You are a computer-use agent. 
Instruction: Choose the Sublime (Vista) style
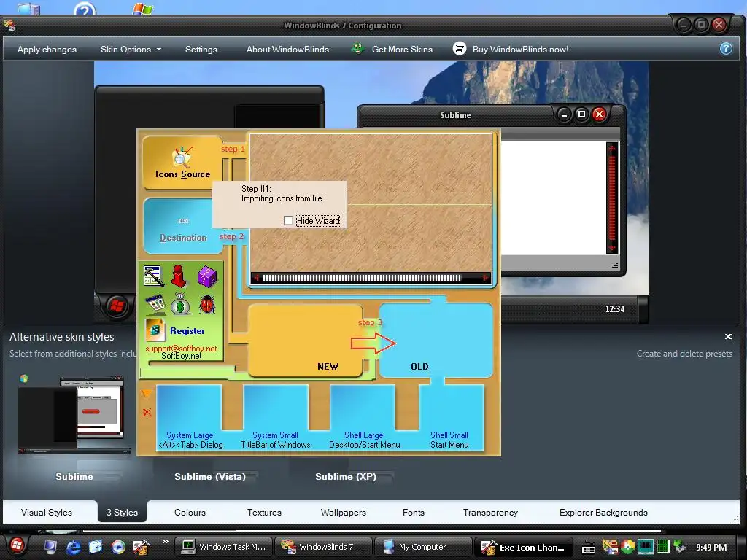point(209,477)
